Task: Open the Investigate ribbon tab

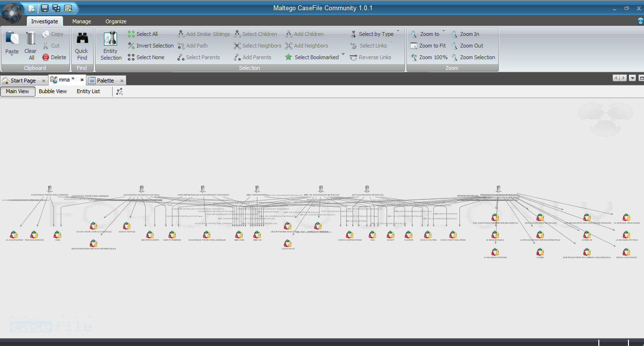Action: point(45,21)
